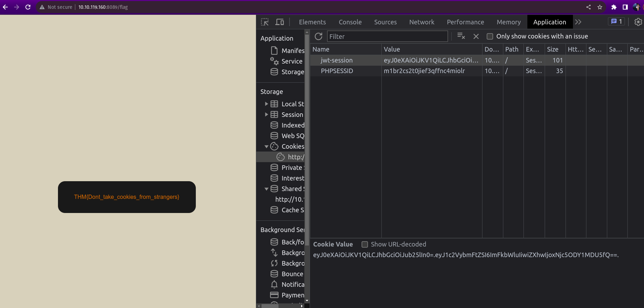Click the cookie Filter input field
Screen dimensions: 644x308
[x=387, y=36]
